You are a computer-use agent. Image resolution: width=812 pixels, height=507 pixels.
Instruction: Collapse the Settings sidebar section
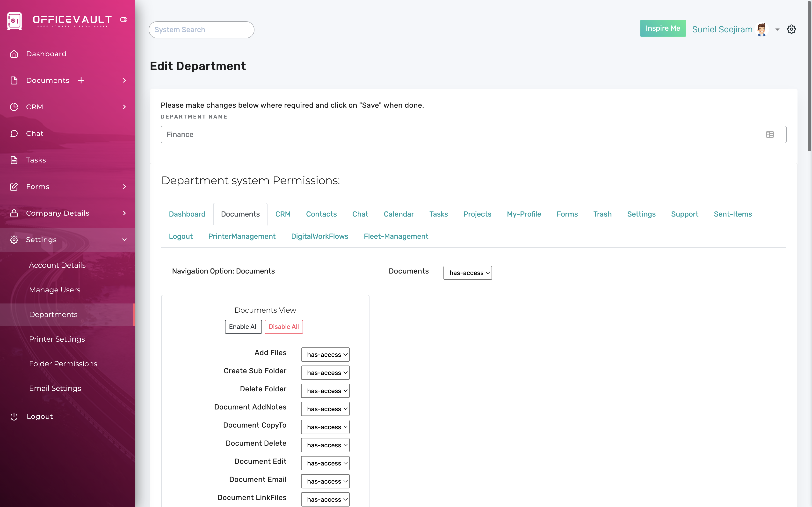(124, 239)
